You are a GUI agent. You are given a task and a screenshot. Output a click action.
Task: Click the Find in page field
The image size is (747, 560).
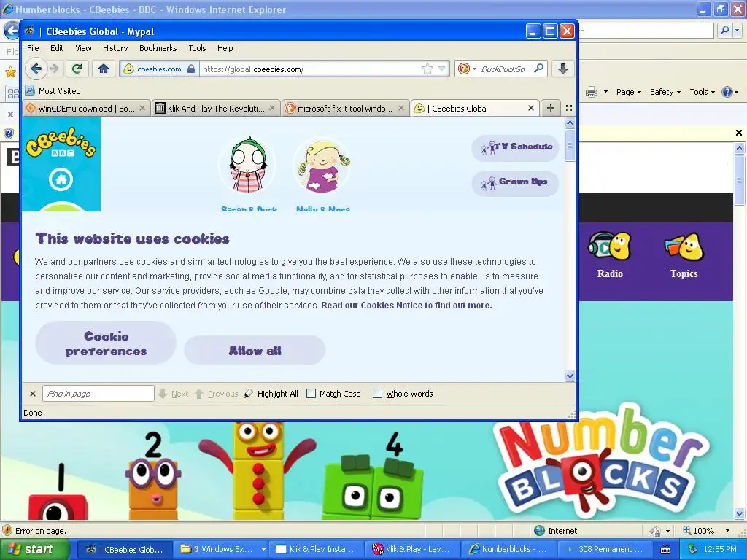[98, 394]
